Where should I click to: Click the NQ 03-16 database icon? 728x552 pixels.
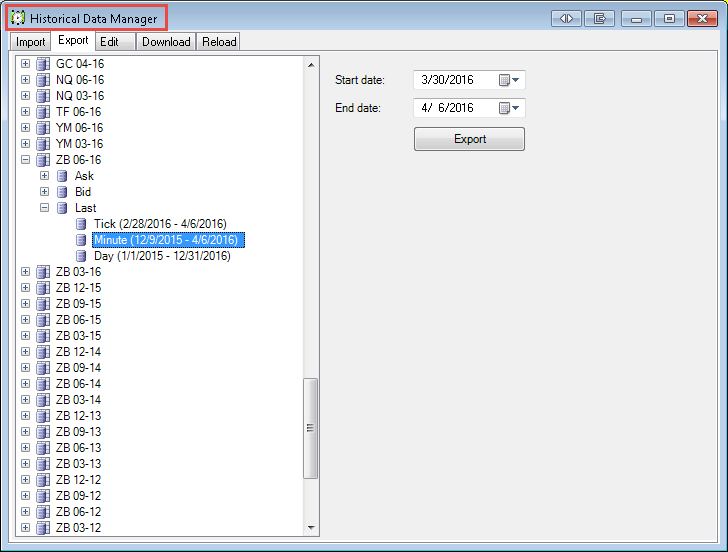tap(43, 96)
